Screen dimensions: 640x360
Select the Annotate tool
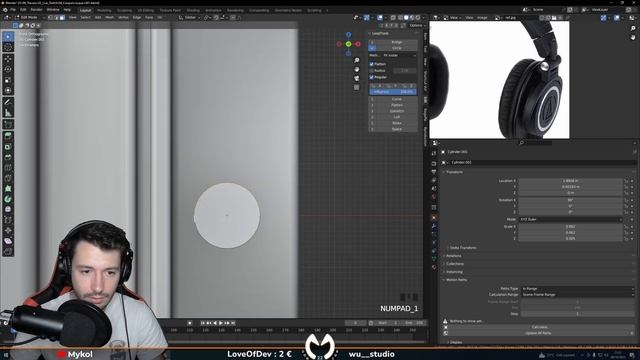pos(8,102)
